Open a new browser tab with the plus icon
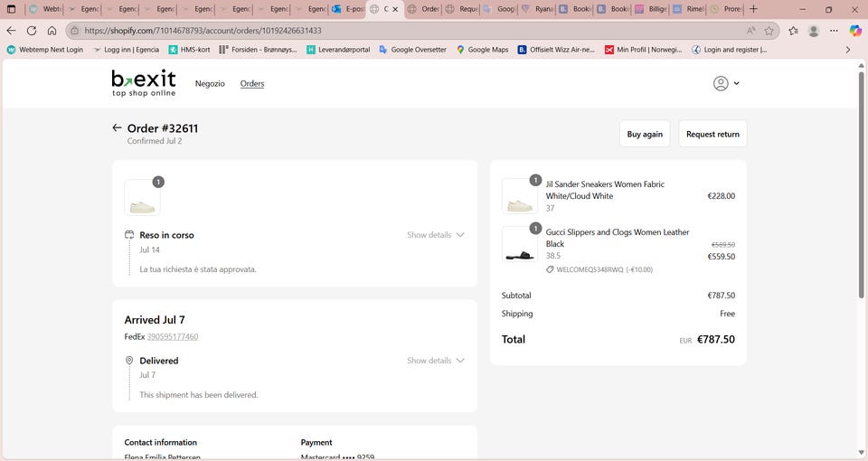The image size is (868, 461). (x=753, y=9)
